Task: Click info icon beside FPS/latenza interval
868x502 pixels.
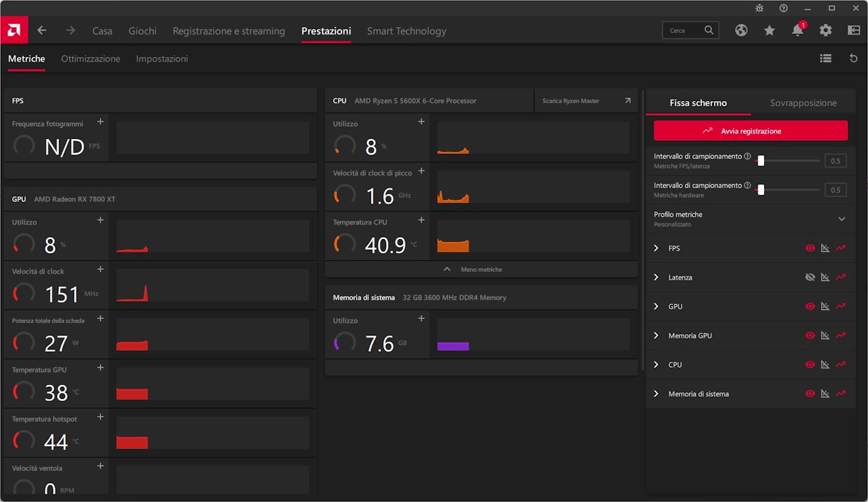Action: pyautogui.click(x=747, y=156)
